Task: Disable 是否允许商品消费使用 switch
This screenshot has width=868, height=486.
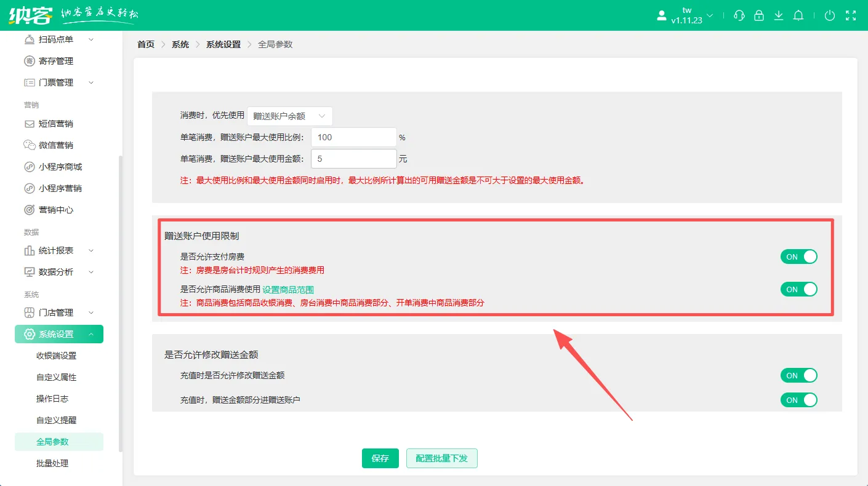Action: tap(798, 289)
